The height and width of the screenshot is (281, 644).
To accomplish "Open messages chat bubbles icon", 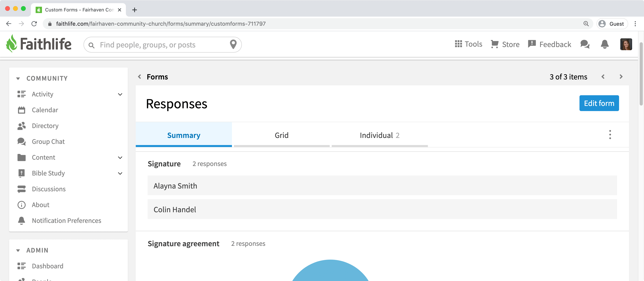I will point(585,44).
